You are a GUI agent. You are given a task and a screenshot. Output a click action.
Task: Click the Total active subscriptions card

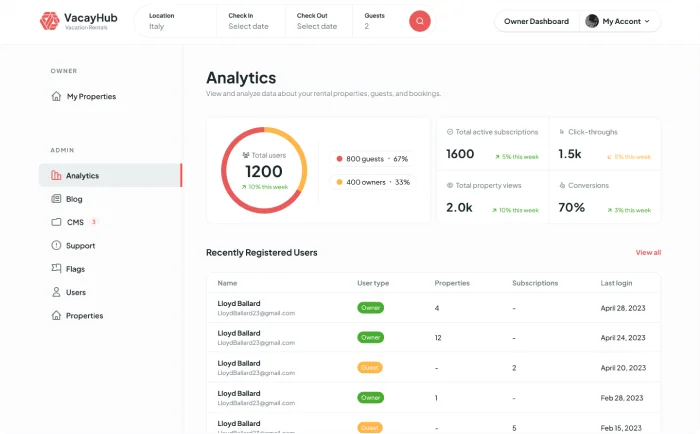click(x=492, y=144)
